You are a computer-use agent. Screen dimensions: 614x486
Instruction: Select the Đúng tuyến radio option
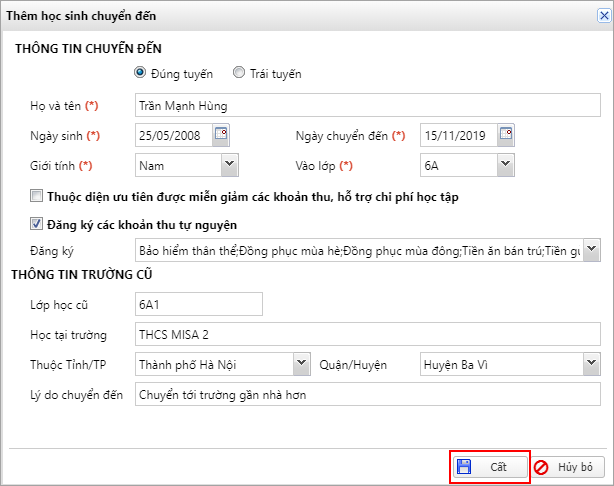pyautogui.click(x=140, y=73)
